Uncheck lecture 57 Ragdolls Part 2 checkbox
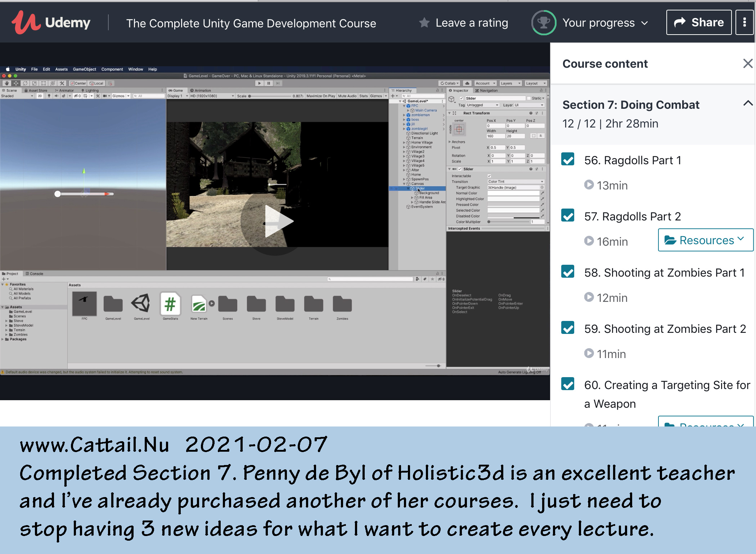Viewport: 756px width, 554px height. (568, 215)
